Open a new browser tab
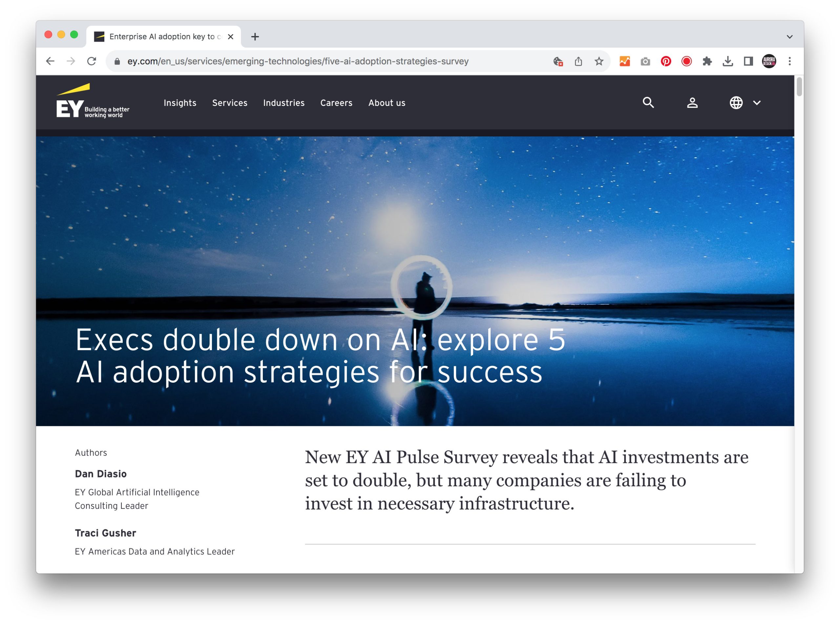This screenshot has height=625, width=840. [x=255, y=37]
